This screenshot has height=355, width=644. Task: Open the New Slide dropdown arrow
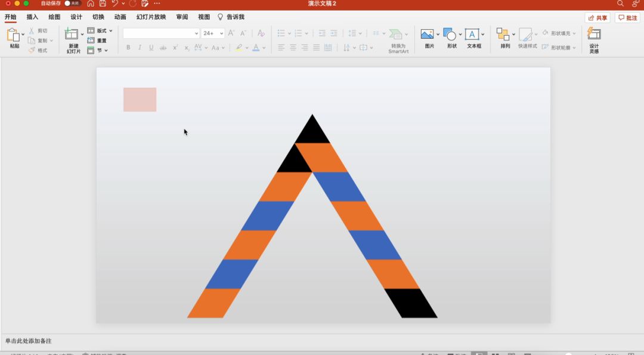point(82,34)
